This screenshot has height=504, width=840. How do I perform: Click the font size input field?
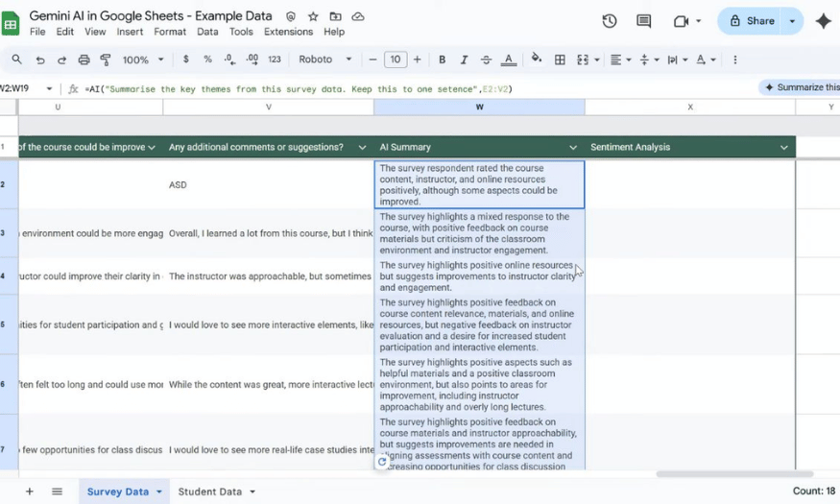(396, 60)
